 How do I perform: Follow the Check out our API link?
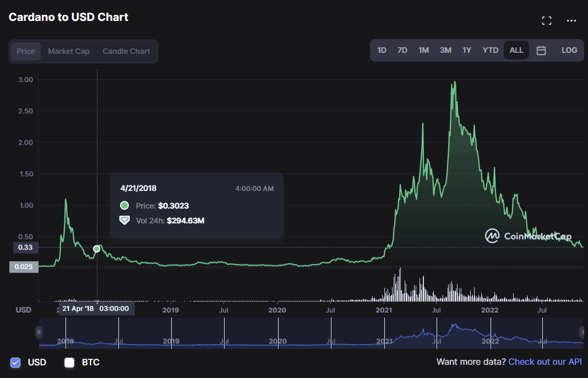click(x=545, y=361)
